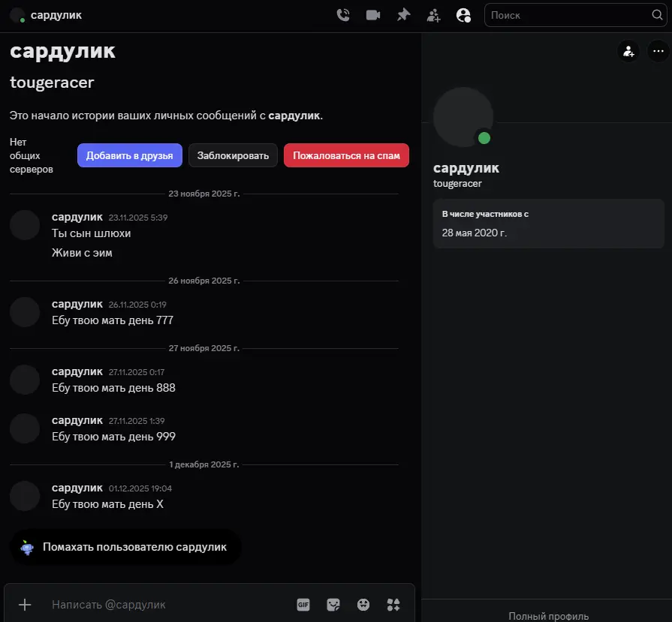
Task: Open the sticker picker
Action: [x=333, y=605]
